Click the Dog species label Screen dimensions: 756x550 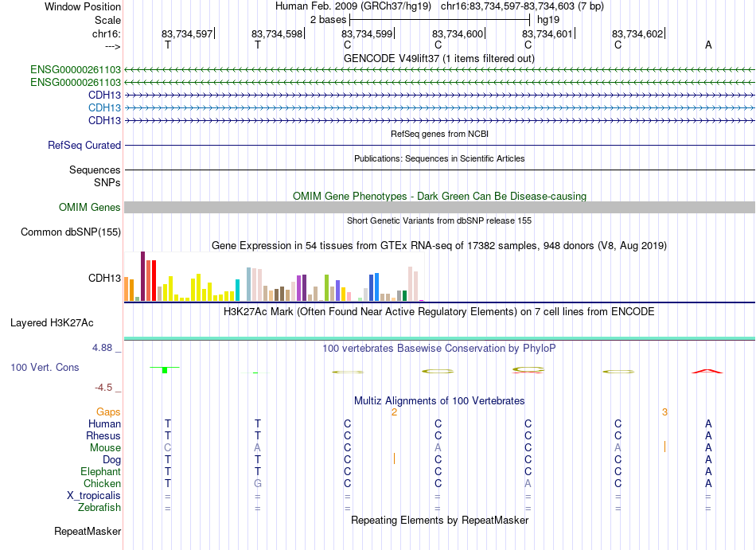(111, 460)
